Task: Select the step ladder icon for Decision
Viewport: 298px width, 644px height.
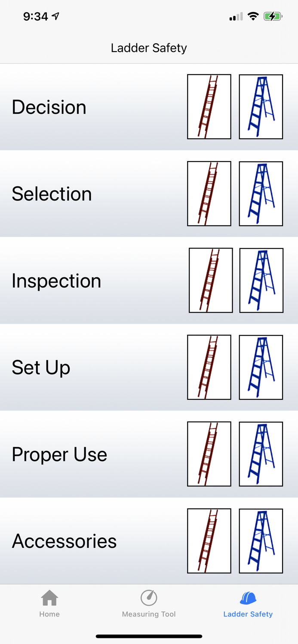Action: pyautogui.click(x=261, y=106)
